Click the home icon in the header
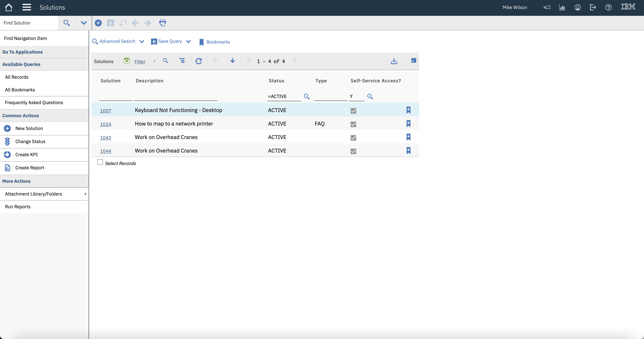644x339 pixels. [8, 8]
